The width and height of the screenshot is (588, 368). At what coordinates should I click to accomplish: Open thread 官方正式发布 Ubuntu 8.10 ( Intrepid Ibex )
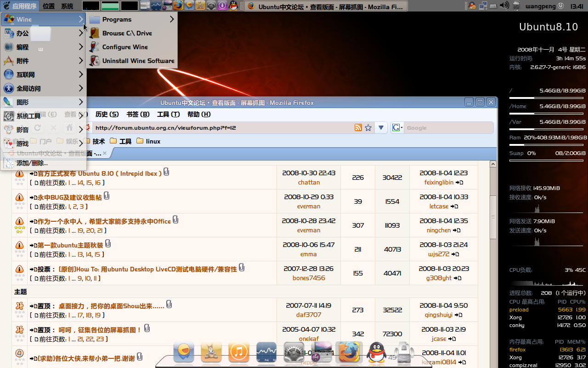100,173
